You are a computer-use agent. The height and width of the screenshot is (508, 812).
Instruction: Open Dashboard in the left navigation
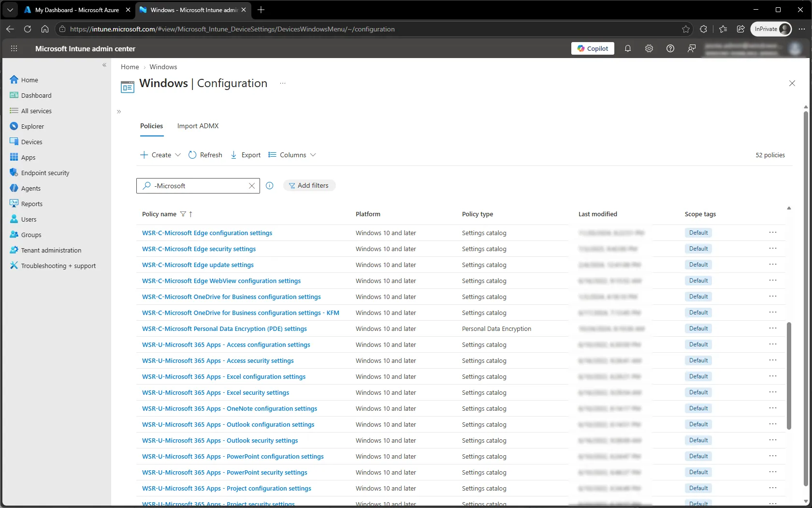36,95
